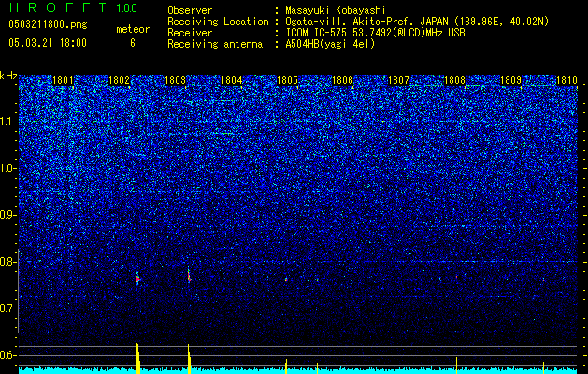The image size is (588, 374).
Task: Click the 1809 time marker
Action: (510, 80)
